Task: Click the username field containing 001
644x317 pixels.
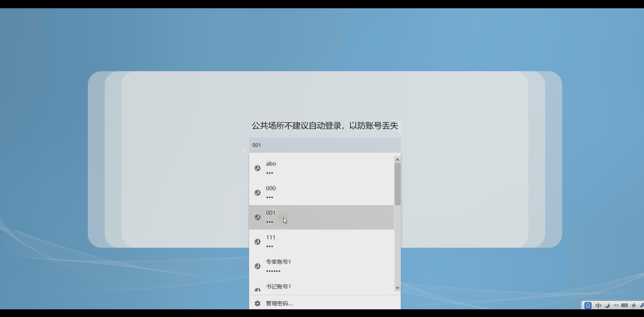Action: pos(325,145)
